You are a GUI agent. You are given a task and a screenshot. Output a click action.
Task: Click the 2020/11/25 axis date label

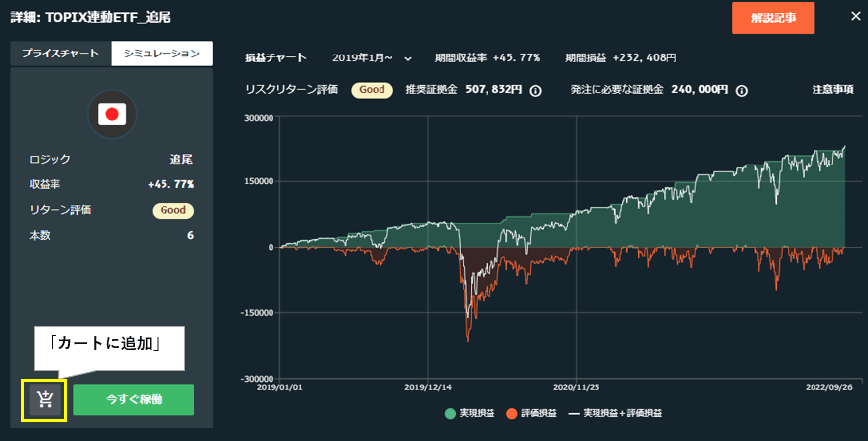tap(576, 387)
